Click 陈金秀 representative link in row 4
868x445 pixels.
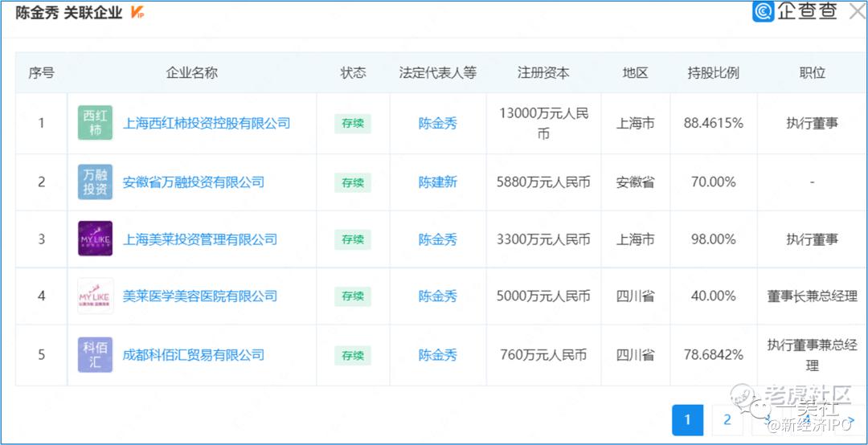pos(438,296)
